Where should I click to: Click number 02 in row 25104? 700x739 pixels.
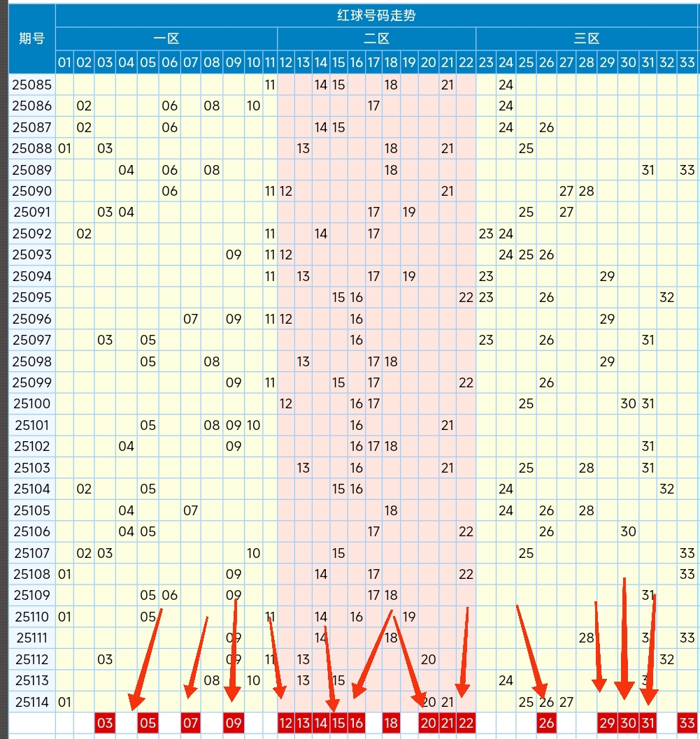pyautogui.click(x=84, y=489)
